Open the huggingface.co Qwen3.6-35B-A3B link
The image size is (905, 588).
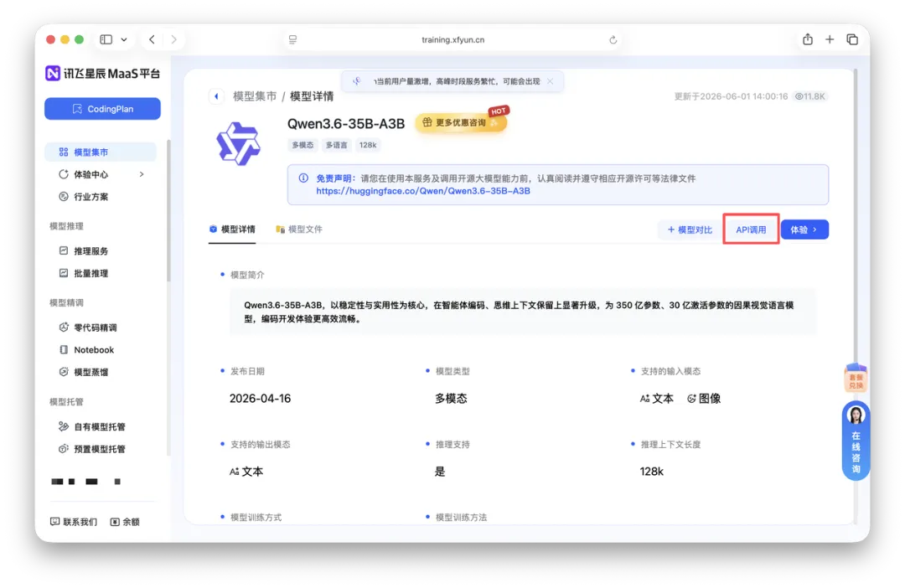coord(423,191)
